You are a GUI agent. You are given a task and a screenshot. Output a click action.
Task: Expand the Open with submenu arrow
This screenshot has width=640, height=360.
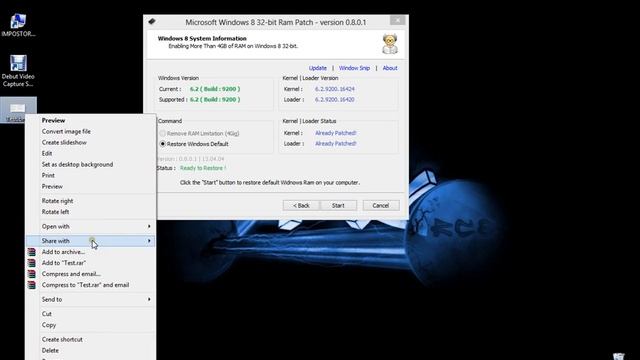coord(149,227)
